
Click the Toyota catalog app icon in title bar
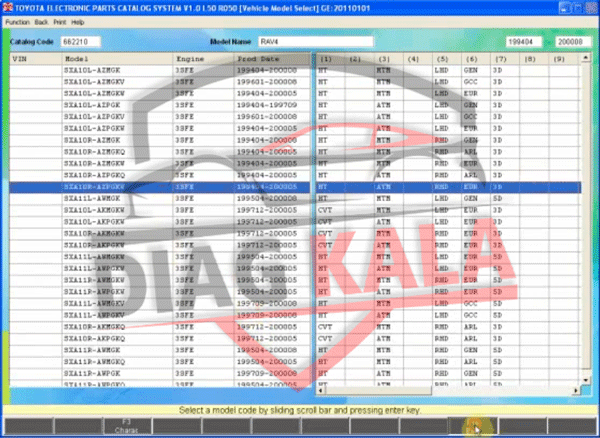pos(7,7)
